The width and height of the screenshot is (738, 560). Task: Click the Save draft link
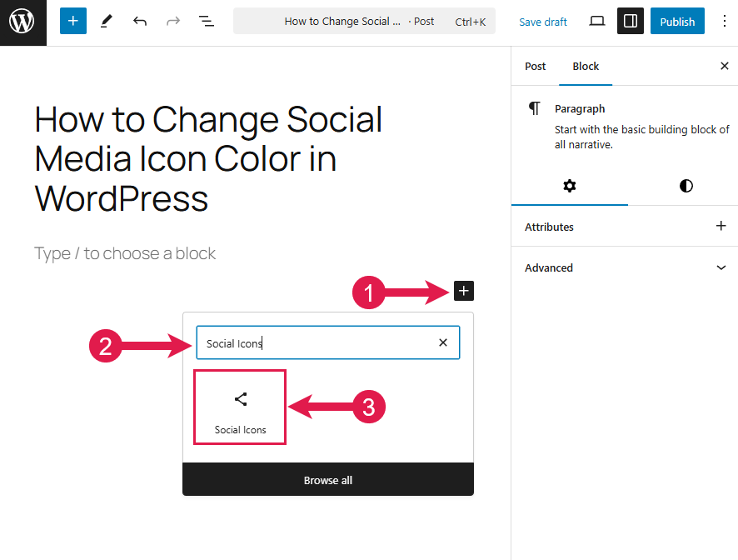point(543,22)
